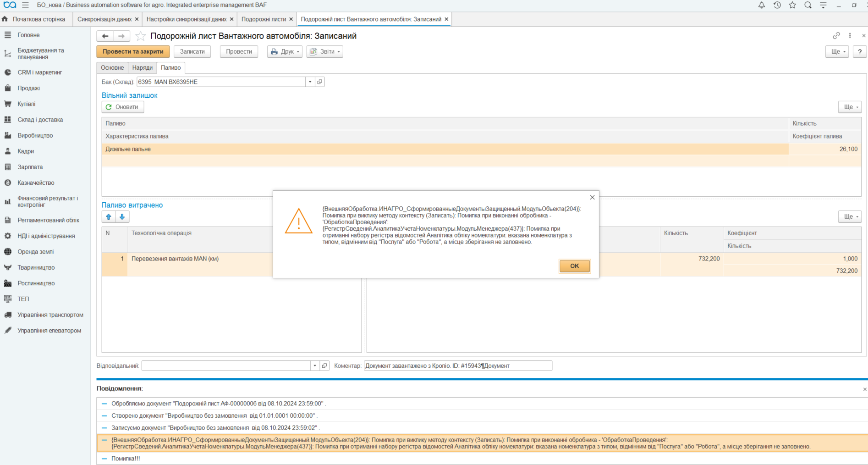Viewport: 868px width, 465px height.
Task: Open the Виробництво sidebar section
Action: (35, 135)
